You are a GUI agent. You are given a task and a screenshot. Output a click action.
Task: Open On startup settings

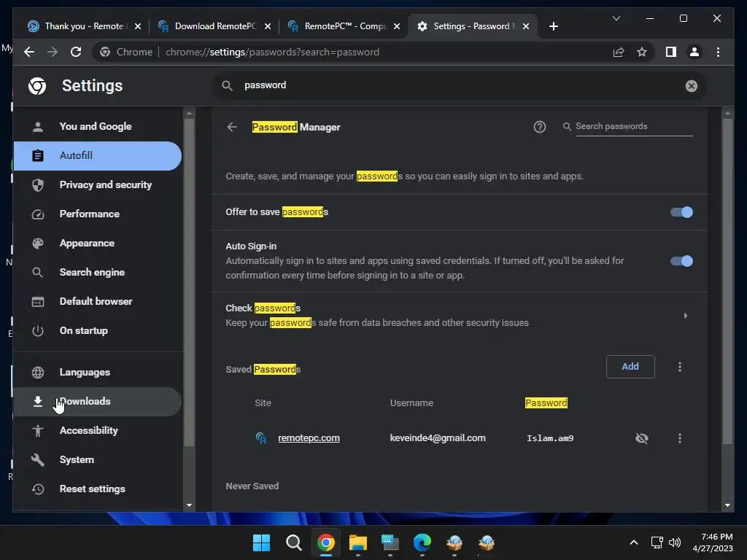tap(98, 330)
